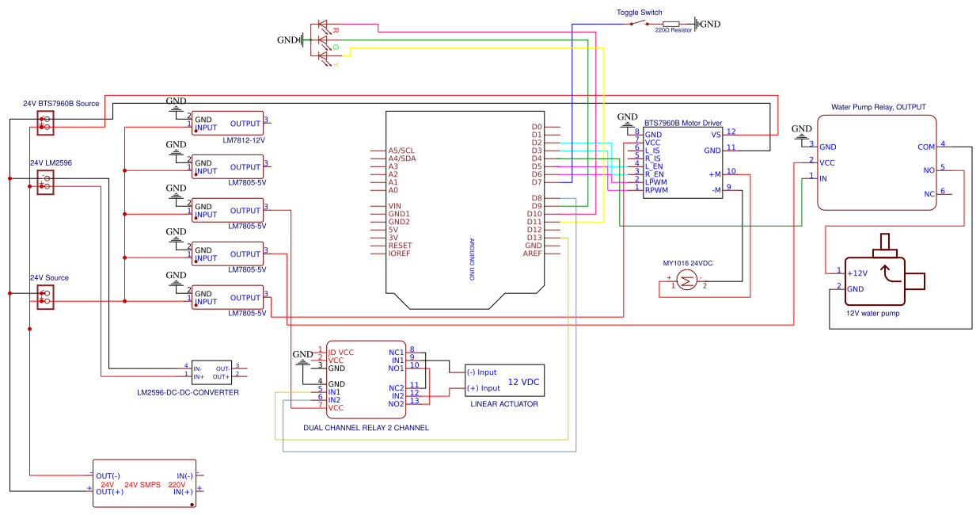The height and width of the screenshot is (515, 980).
Task: Select the "D13" pin label on the Arduino
Action: [x=535, y=238]
